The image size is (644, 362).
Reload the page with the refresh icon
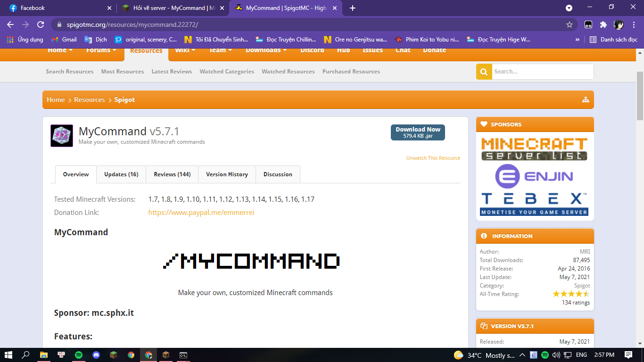click(x=41, y=25)
